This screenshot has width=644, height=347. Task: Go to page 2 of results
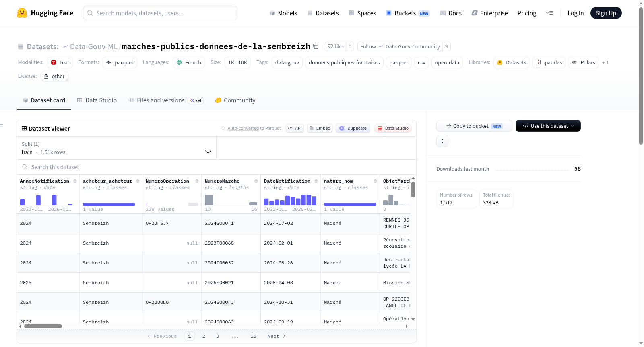click(204, 336)
